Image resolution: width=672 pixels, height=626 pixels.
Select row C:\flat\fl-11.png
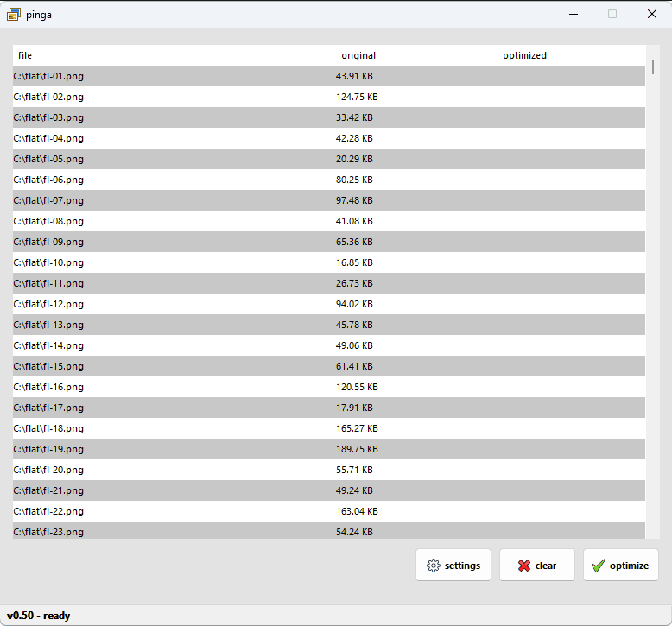pyautogui.click(x=329, y=283)
